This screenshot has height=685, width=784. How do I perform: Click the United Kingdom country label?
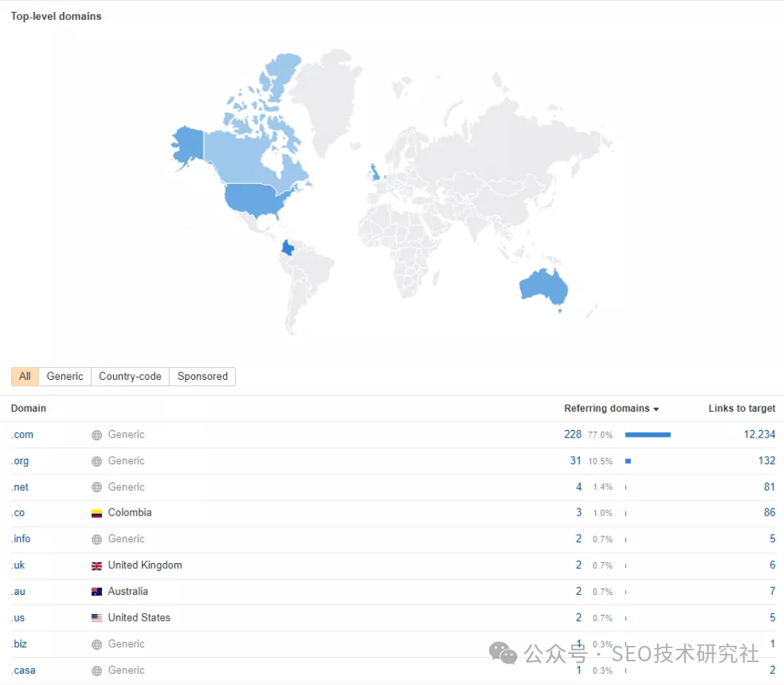pos(145,565)
